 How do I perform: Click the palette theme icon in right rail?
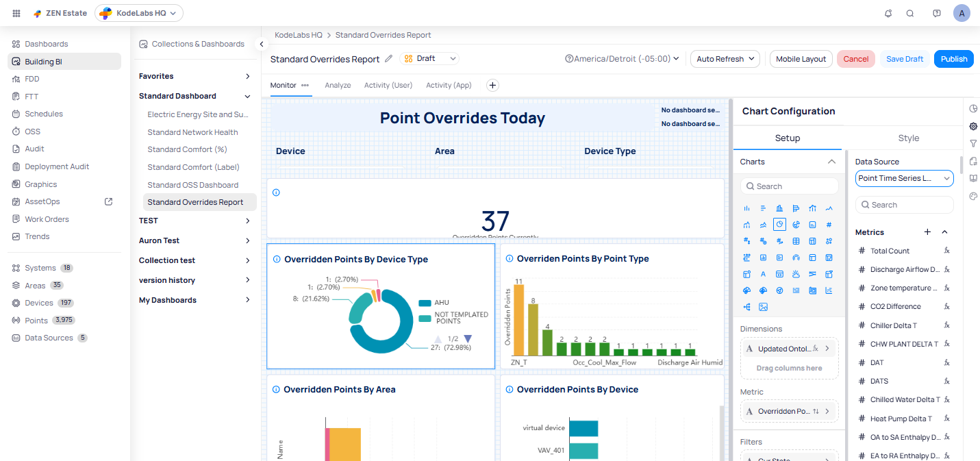point(973,197)
